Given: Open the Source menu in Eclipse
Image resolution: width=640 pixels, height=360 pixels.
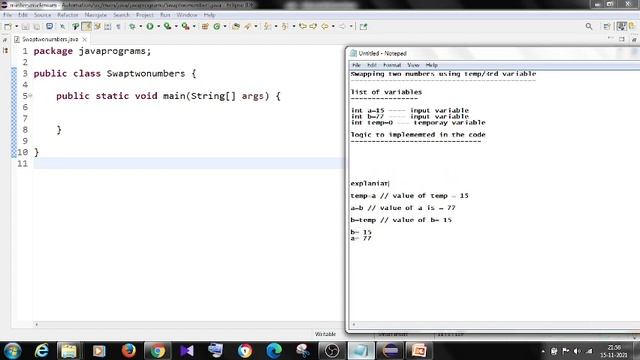Looking at the screenshot, I should pyautogui.click(x=42, y=15).
